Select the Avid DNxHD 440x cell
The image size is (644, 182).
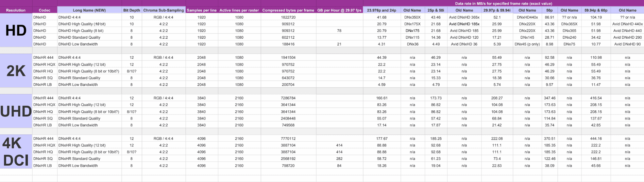[x=627, y=24]
